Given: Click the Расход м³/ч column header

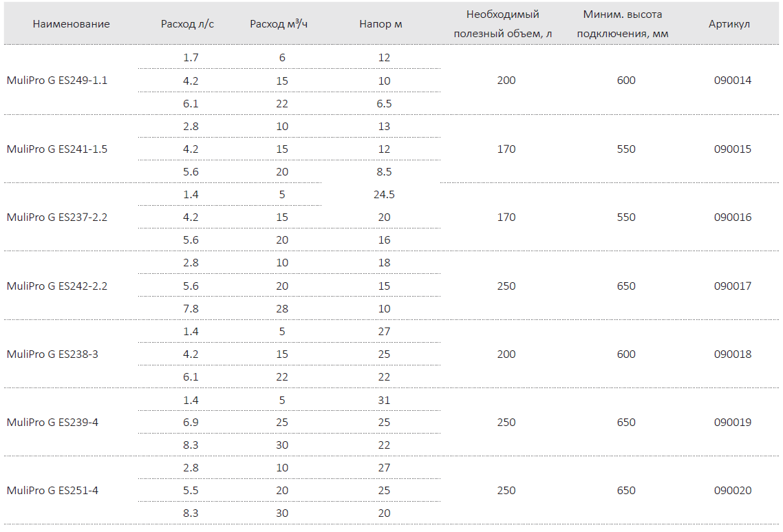Looking at the screenshot, I should pyautogui.click(x=279, y=24).
